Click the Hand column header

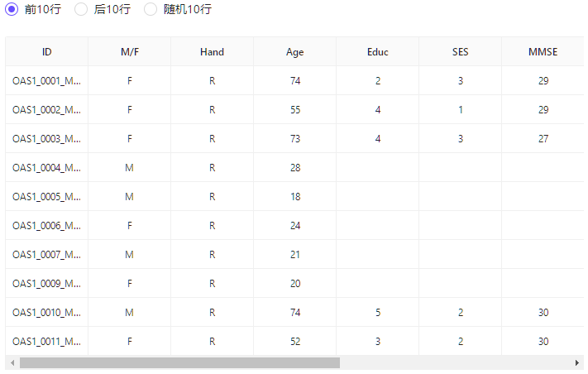[x=212, y=52]
